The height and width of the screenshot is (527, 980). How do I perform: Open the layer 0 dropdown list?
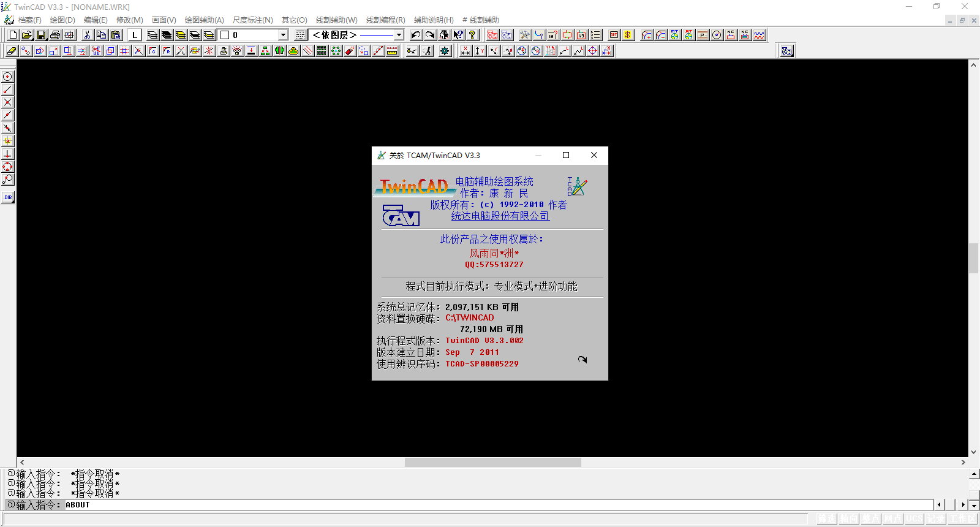(283, 35)
